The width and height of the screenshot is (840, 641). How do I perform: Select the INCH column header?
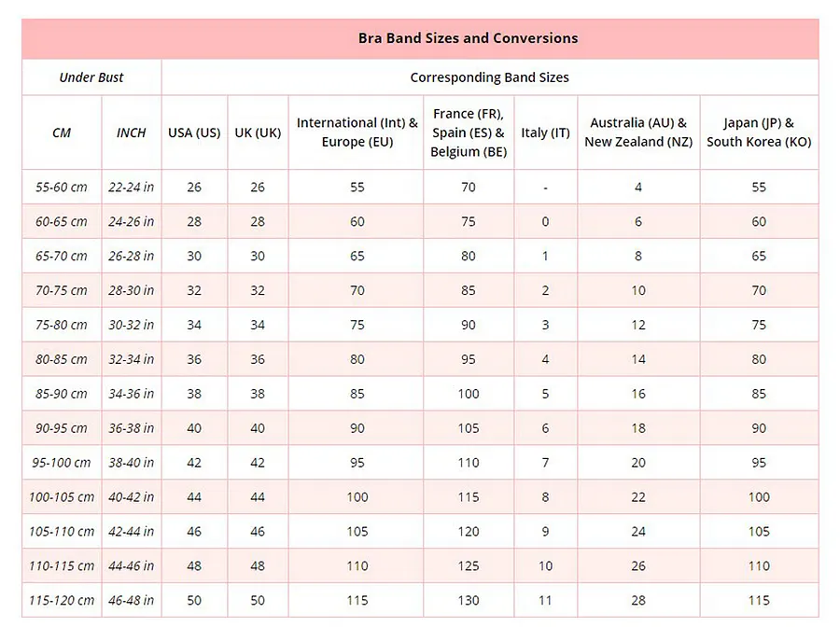tap(132, 132)
